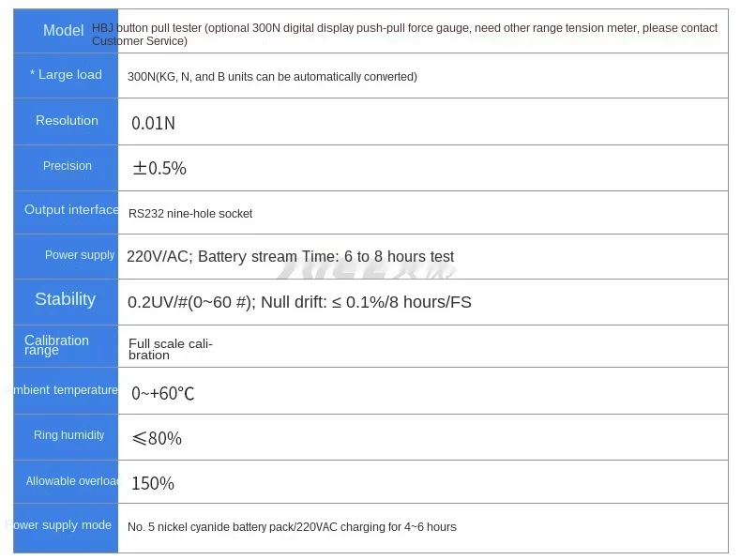Select the HBJ button pull tester description
This screenshot has width=741, height=560.
coord(404,35)
